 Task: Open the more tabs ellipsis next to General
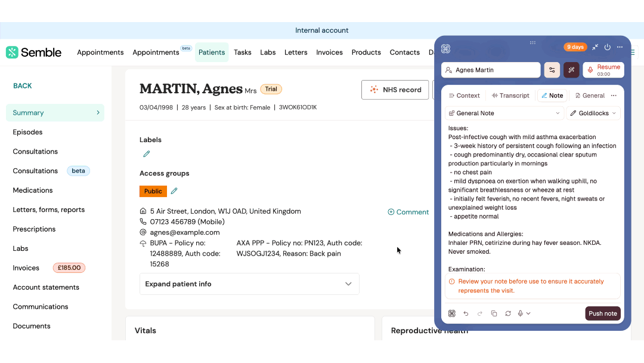click(614, 96)
